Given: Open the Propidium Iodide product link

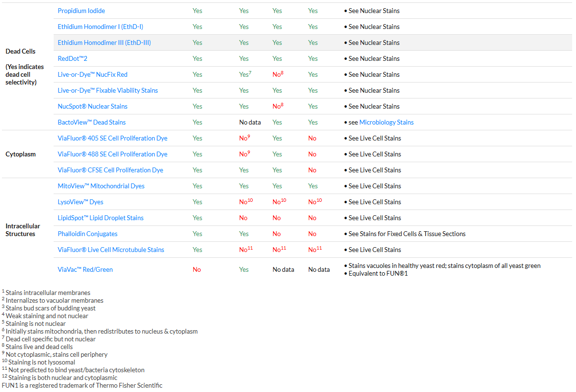Looking at the screenshot, I should [x=81, y=11].
